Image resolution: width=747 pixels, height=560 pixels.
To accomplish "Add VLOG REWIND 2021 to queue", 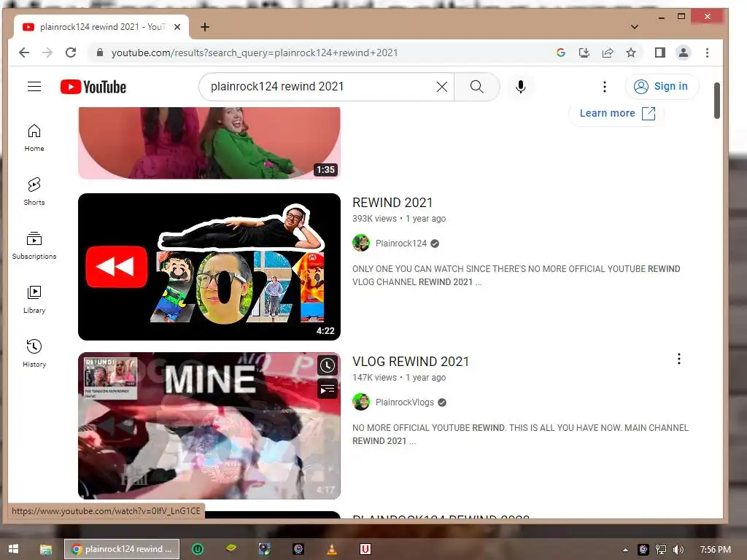I will (328, 389).
